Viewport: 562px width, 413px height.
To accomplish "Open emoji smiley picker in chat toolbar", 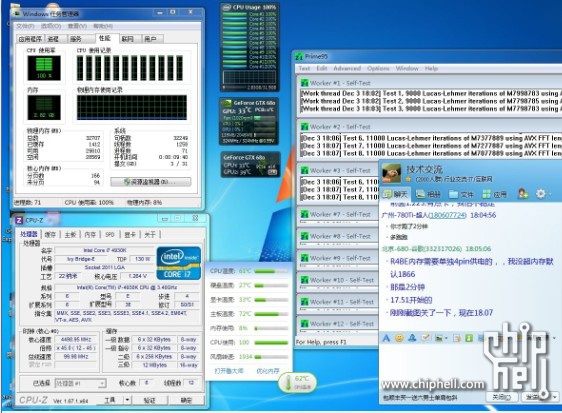I will (x=399, y=338).
